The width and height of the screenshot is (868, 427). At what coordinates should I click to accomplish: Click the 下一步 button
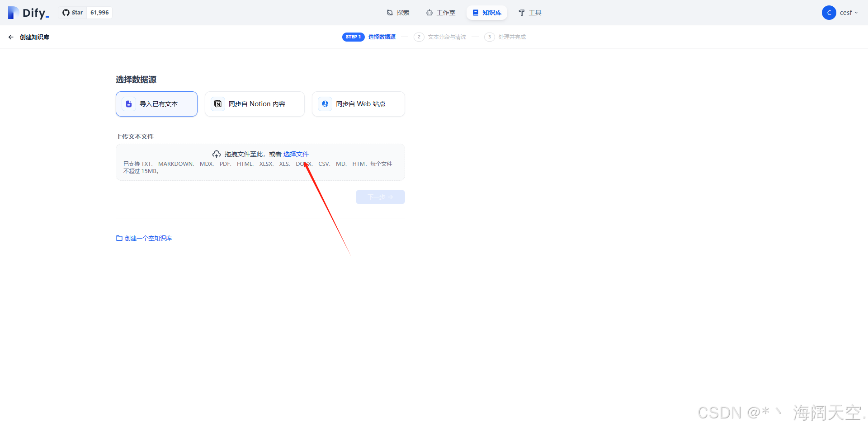point(380,197)
